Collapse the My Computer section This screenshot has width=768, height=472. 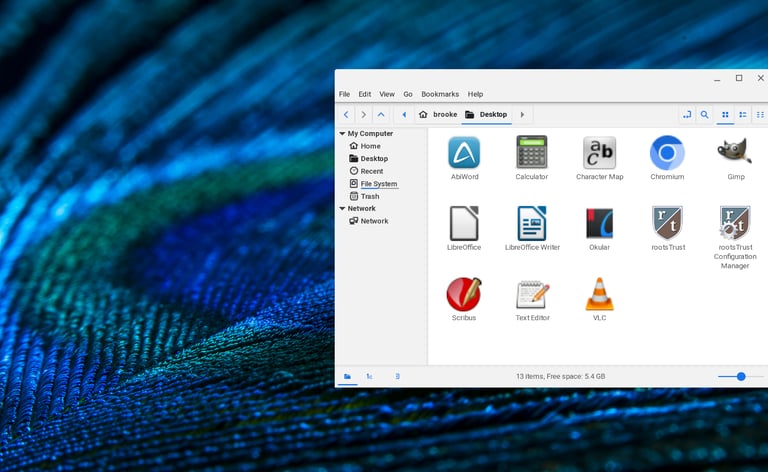tap(342, 133)
